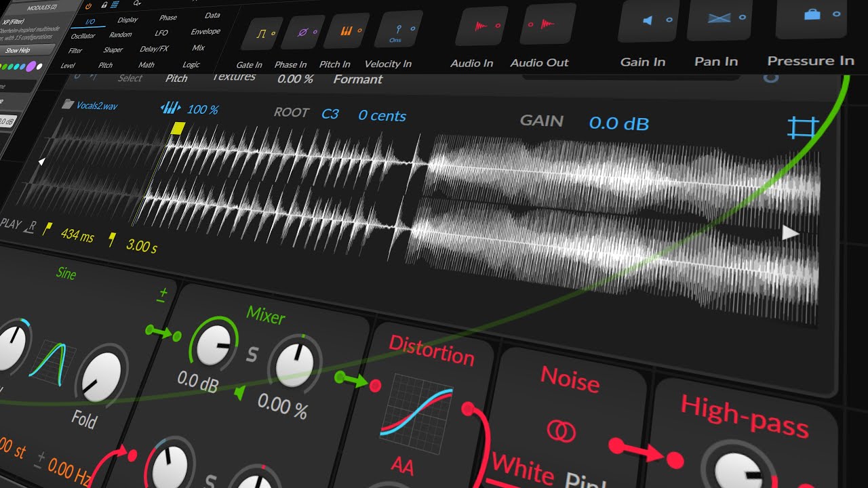Click the yellow marker atop the waveform
This screenshot has width=868, height=488.
(x=178, y=127)
